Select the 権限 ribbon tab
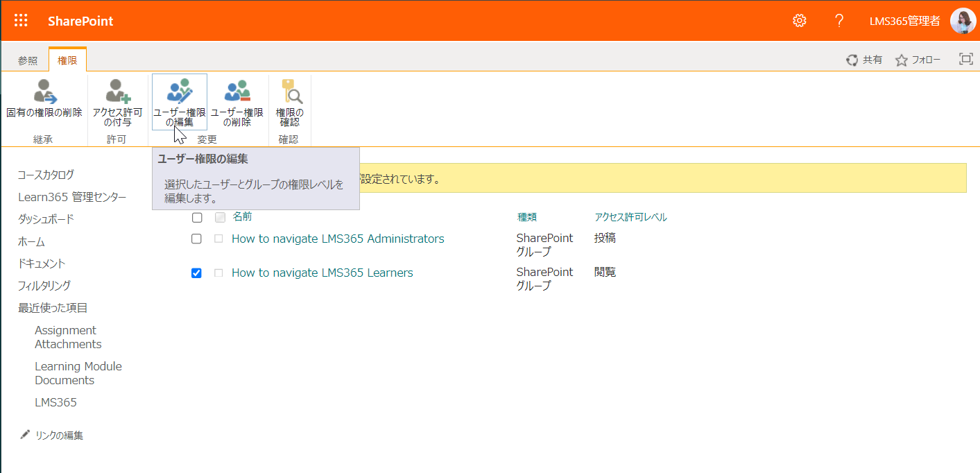This screenshot has height=473, width=980. (67, 60)
